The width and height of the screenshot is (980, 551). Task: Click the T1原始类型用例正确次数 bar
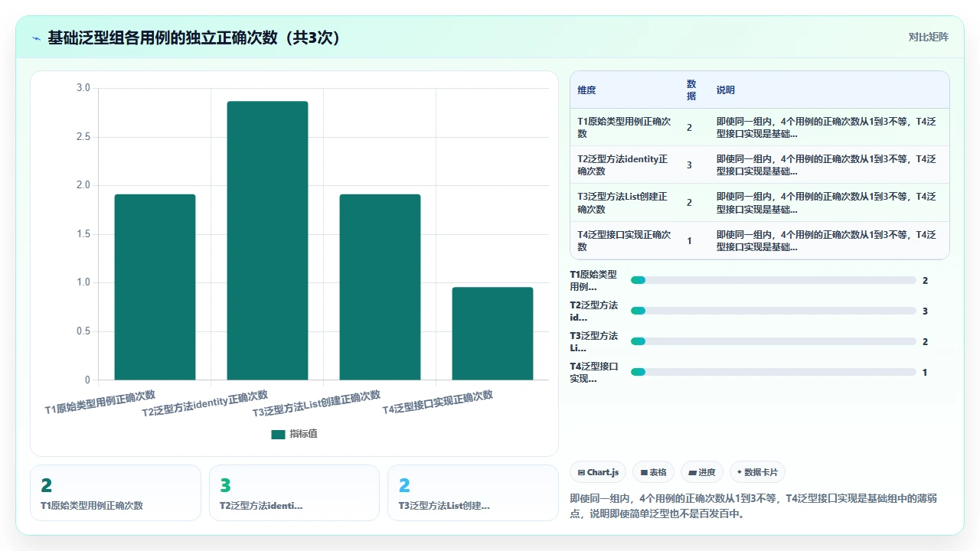tap(155, 287)
